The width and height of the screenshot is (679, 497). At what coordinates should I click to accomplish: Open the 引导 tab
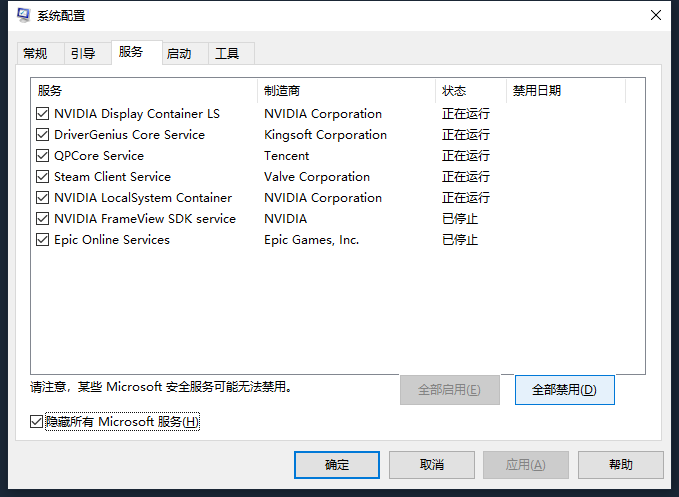[x=83, y=54]
